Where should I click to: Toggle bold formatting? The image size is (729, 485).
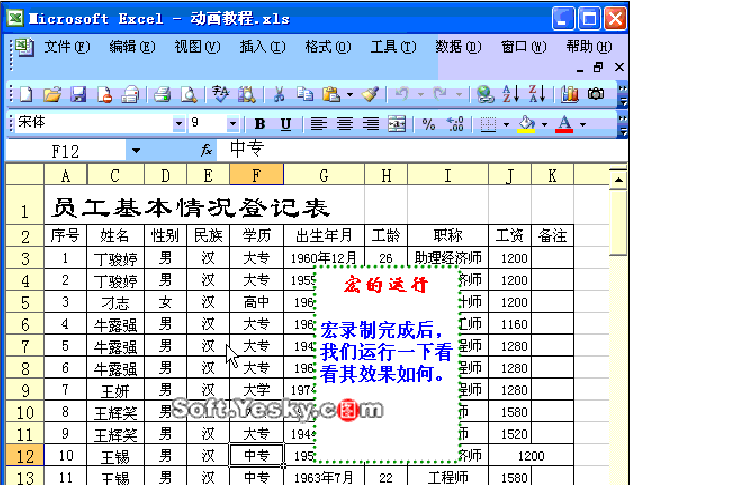tap(260, 124)
